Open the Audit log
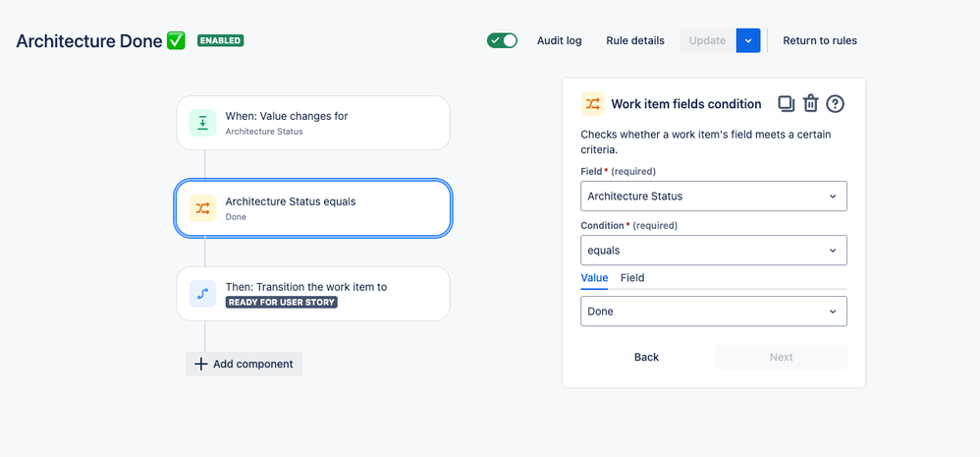Screen dimensions: 980x457 pyautogui.click(x=560, y=40)
